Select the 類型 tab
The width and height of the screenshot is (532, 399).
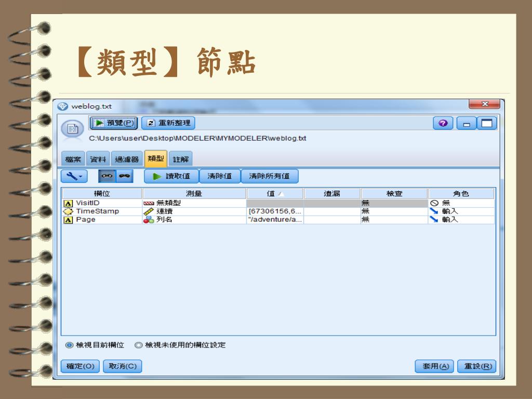coord(156,158)
